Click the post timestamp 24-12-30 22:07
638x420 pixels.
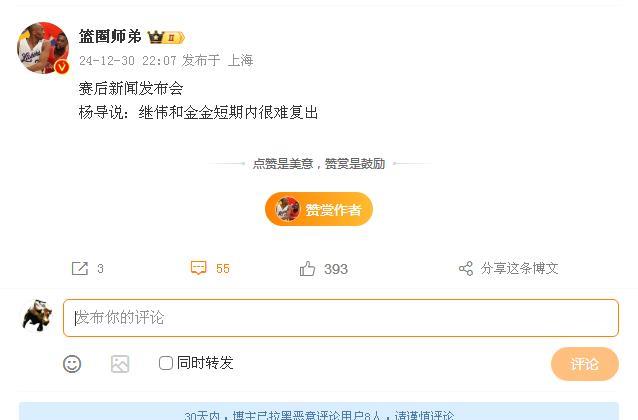point(127,61)
